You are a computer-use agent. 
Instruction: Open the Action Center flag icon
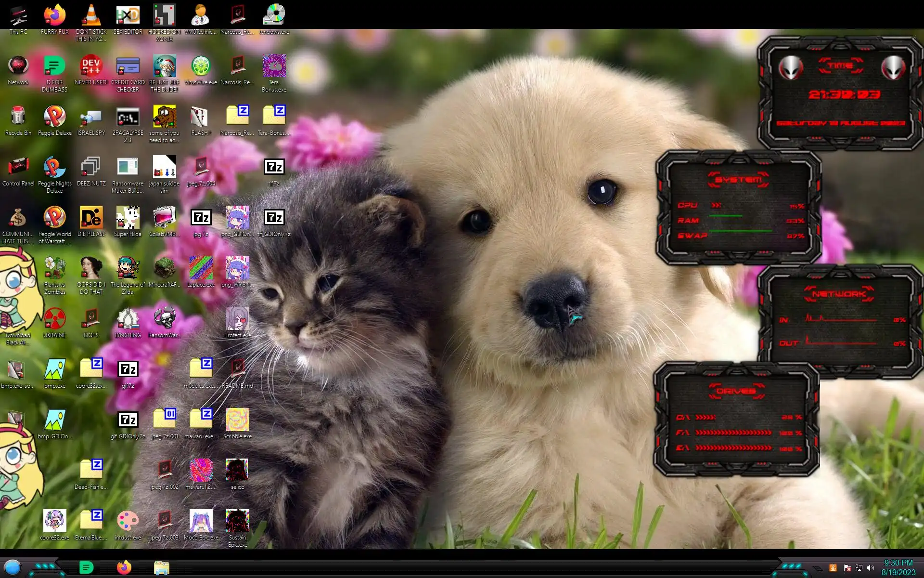click(847, 568)
